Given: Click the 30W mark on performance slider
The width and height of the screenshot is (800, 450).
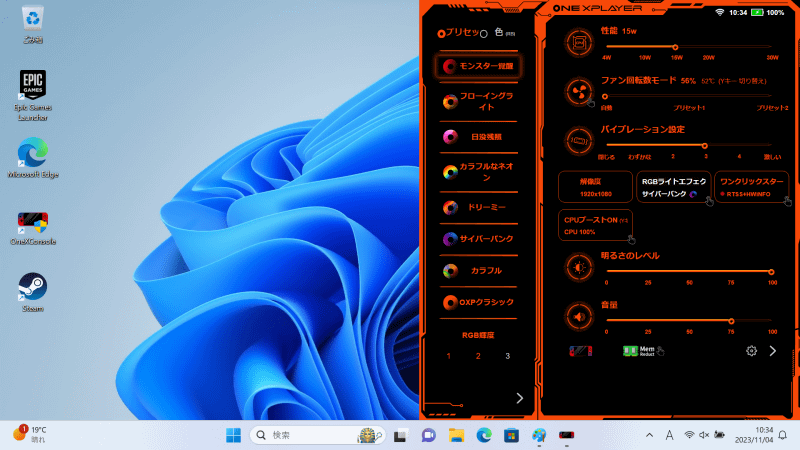Looking at the screenshot, I should [x=772, y=58].
